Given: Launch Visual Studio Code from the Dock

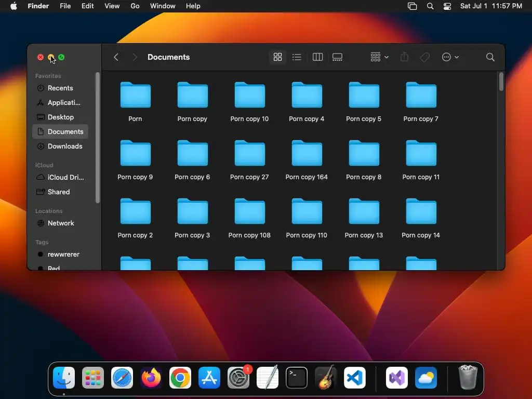Looking at the screenshot, I should point(355,378).
